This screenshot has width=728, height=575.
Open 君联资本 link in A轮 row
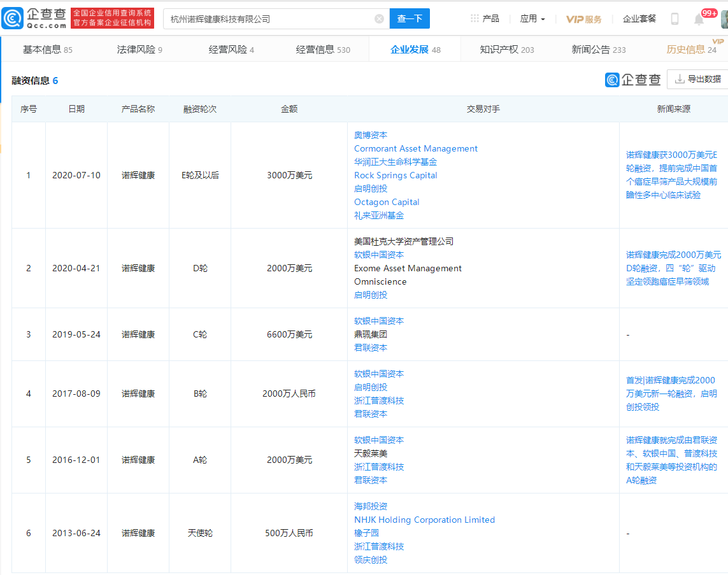point(371,480)
